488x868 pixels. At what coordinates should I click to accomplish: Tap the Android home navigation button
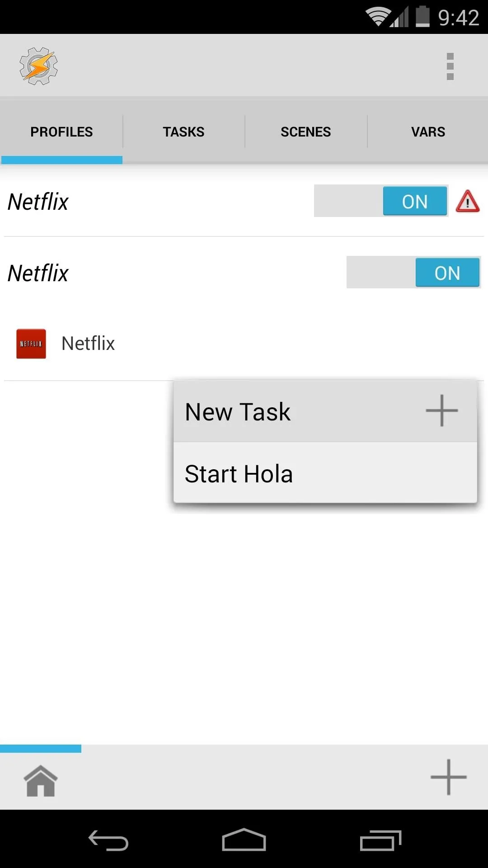244,840
